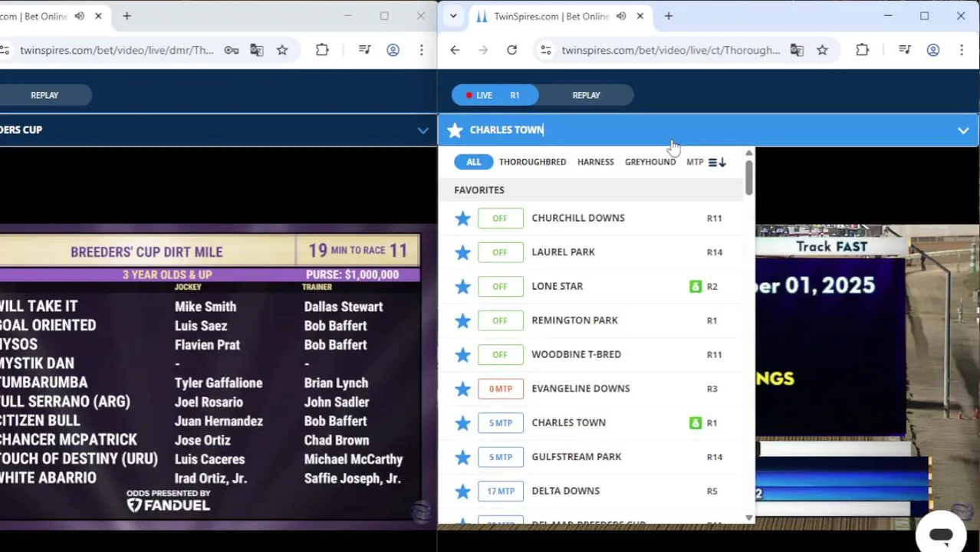
Task: Toggle favorite star for Evangeline Downs
Action: (x=462, y=389)
